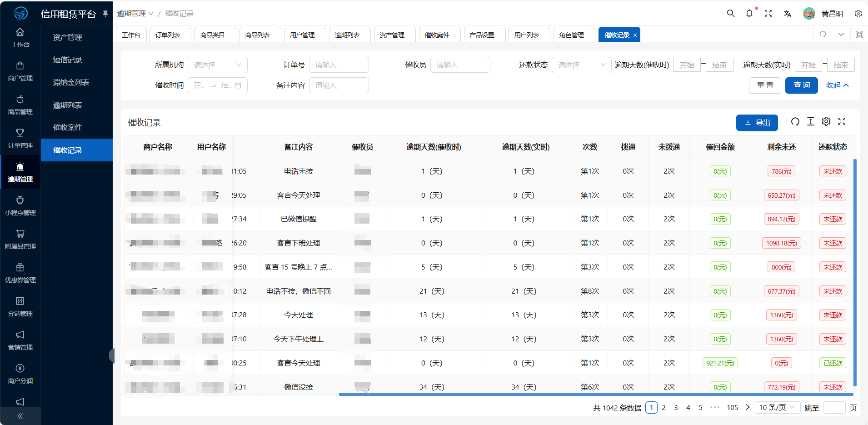Viewport: 868px width, 425px height.
Task: Open the 还款状态 dropdown
Action: tap(581, 65)
